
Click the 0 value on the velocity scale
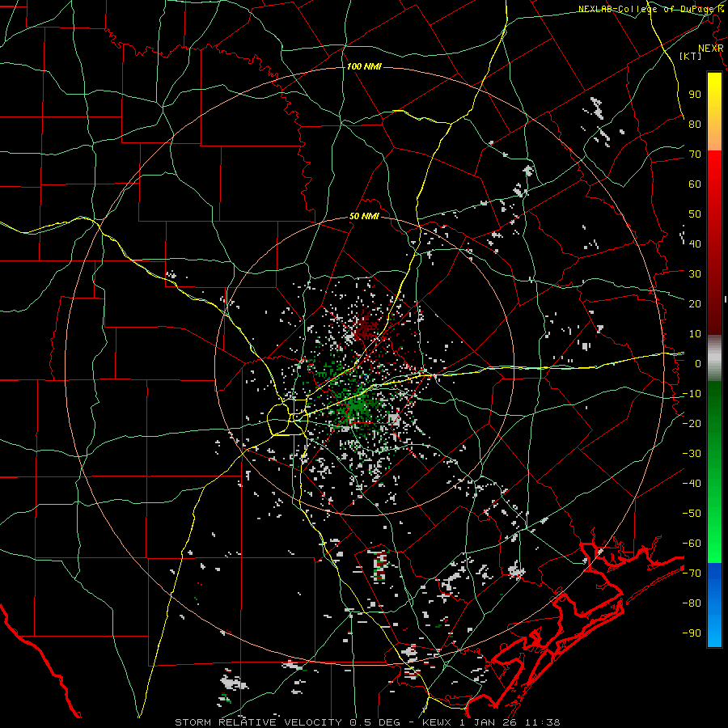tap(698, 363)
